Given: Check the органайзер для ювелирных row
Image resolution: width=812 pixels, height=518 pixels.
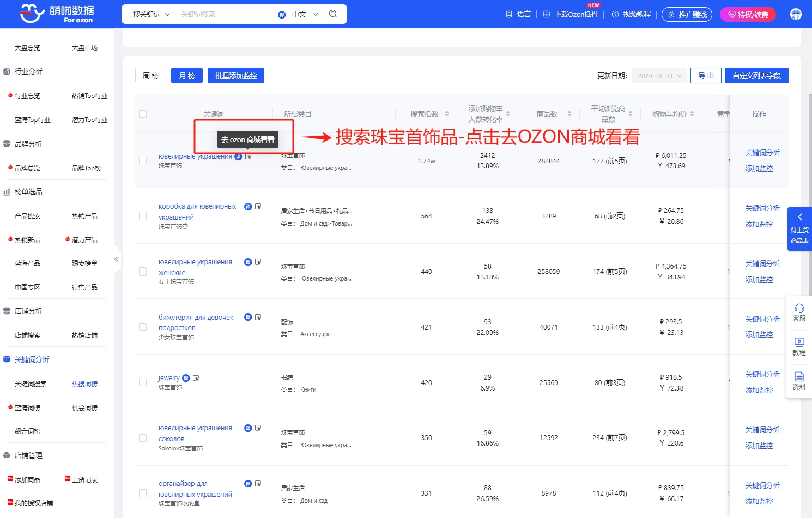Looking at the screenshot, I should (143, 493).
